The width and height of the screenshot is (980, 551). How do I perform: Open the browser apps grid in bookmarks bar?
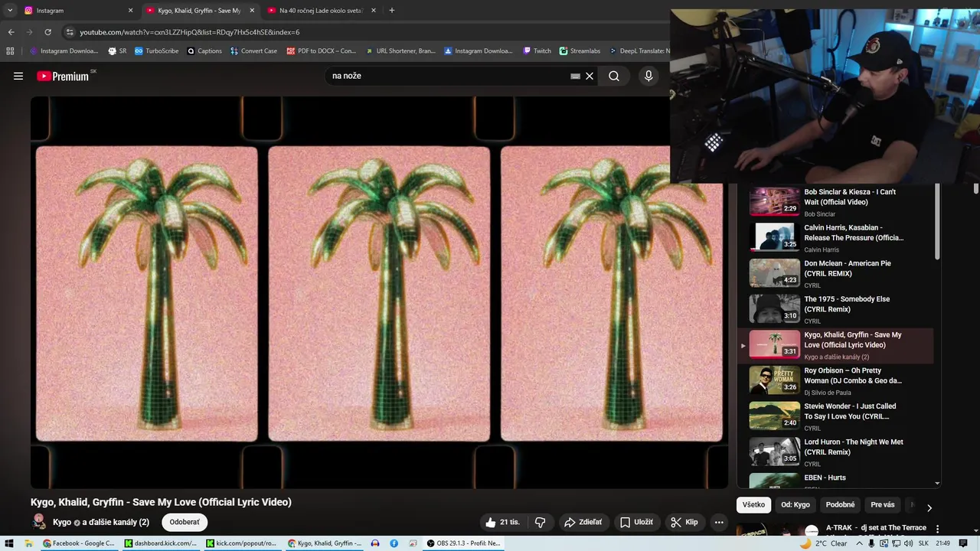click(x=10, y=51)
